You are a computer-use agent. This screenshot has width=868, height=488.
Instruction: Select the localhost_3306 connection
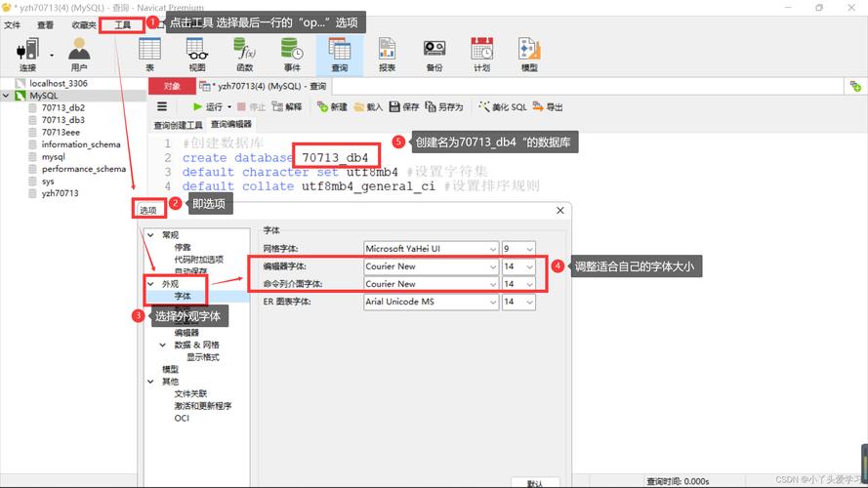(x=59, y=84)
